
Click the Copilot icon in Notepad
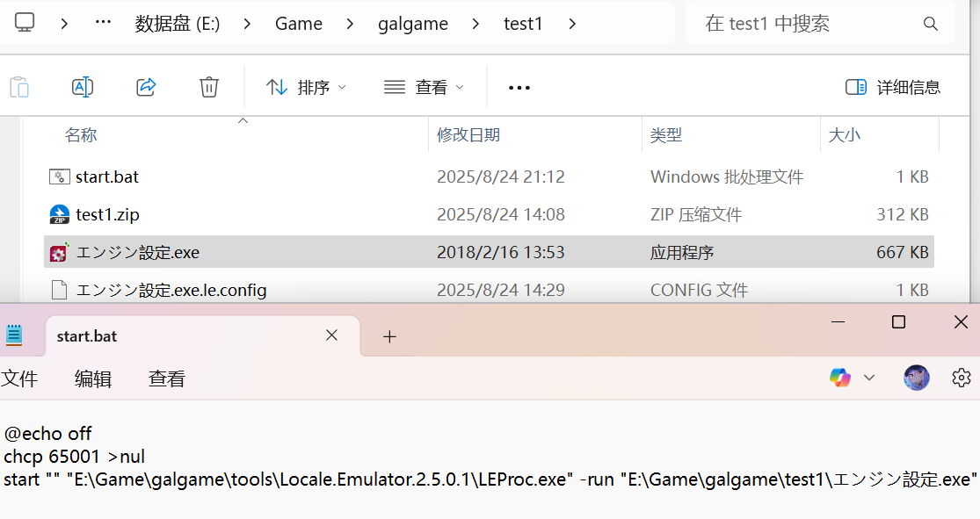pyautogui.click(x=840, y=378)
